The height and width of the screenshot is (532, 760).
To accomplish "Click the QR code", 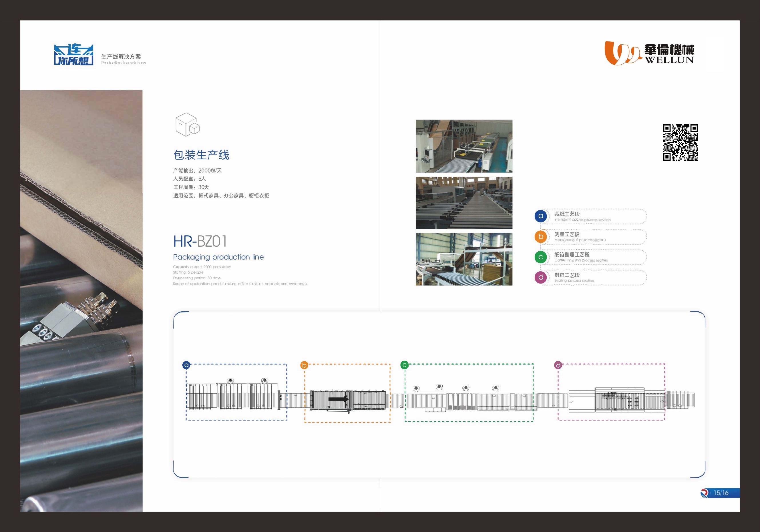I will (x=680, y=142).
